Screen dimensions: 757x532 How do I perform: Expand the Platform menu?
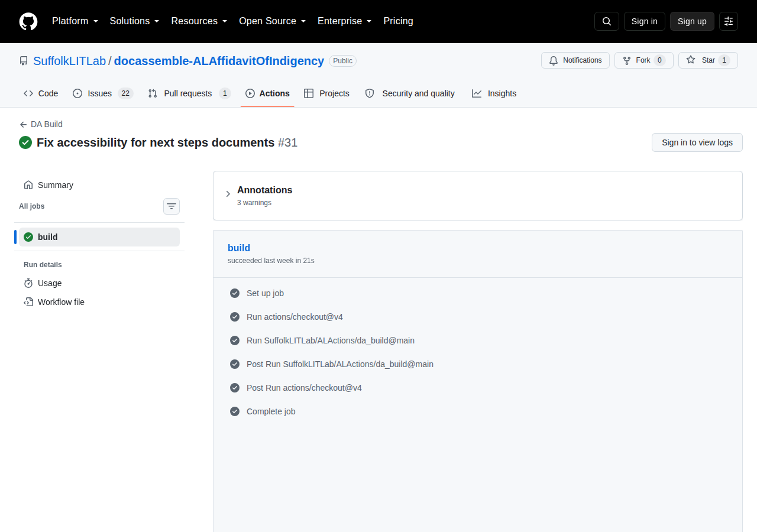(x=75, y=21)
